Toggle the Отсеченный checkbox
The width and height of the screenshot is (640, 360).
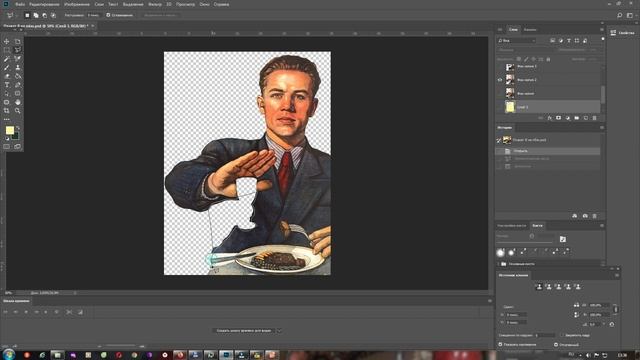[x=556, y=344]
